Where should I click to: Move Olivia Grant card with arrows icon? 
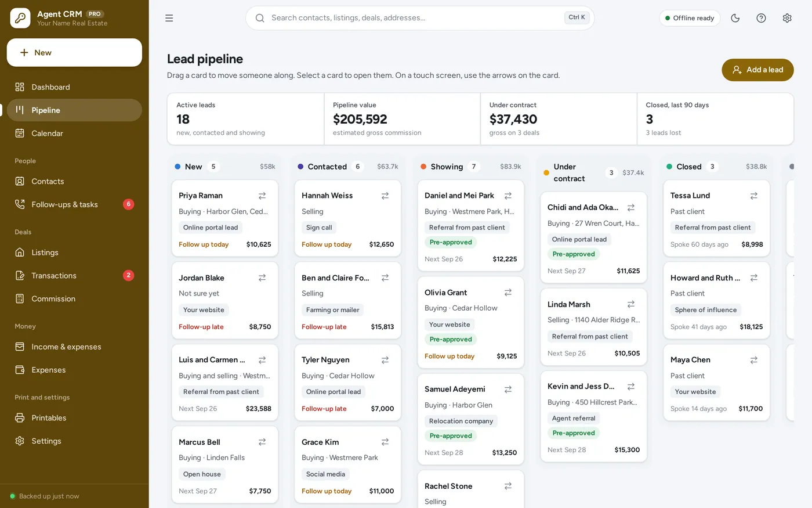click(508, 293)
